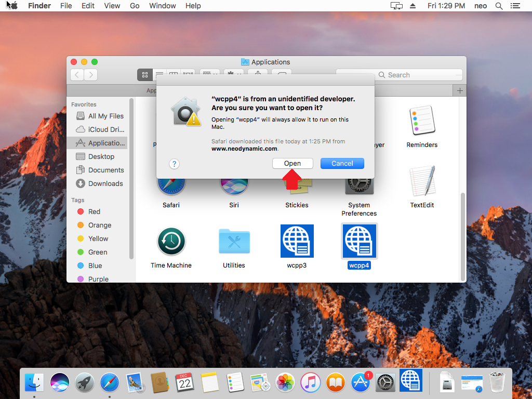Image resolution: width=532 pixels, height=399 pixels.
Task: Select the wcpp3 application icon
Action: pyautogui.click(x=297, y=241)
